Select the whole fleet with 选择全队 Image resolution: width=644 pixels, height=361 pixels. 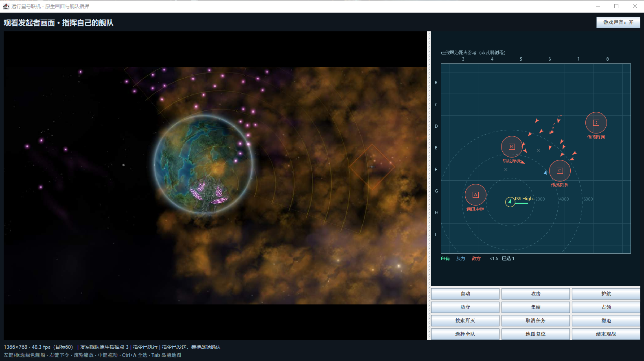[465, 334]
